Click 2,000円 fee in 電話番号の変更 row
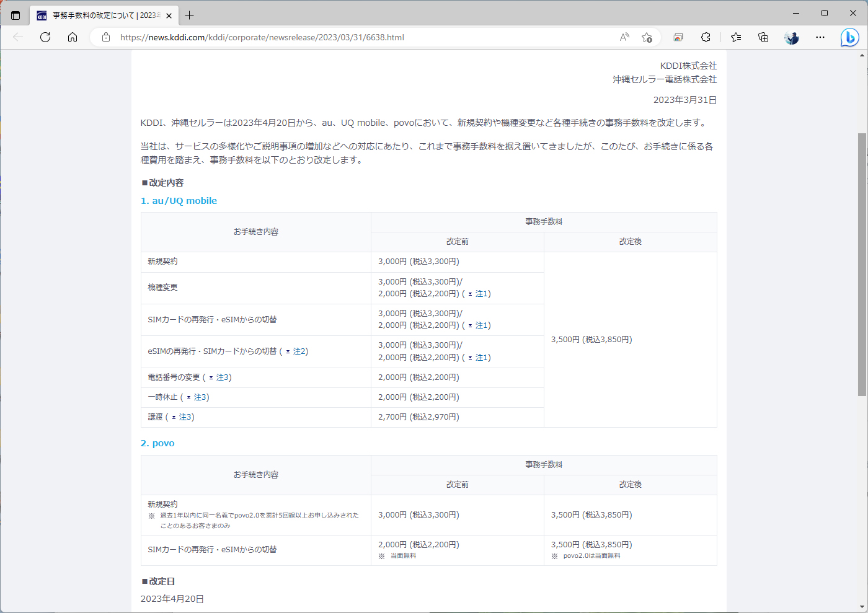The width and height of the screenshot is (868, 613). [x=418, y=377]
